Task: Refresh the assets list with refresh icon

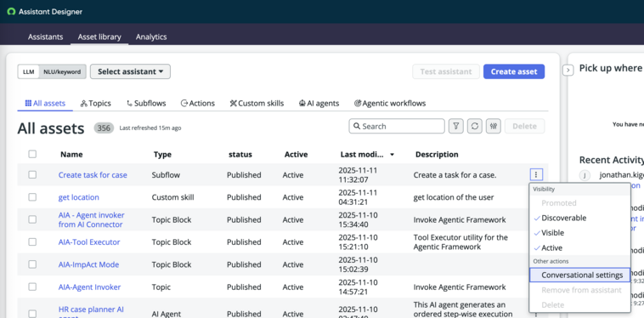Action: coord(475,126)
